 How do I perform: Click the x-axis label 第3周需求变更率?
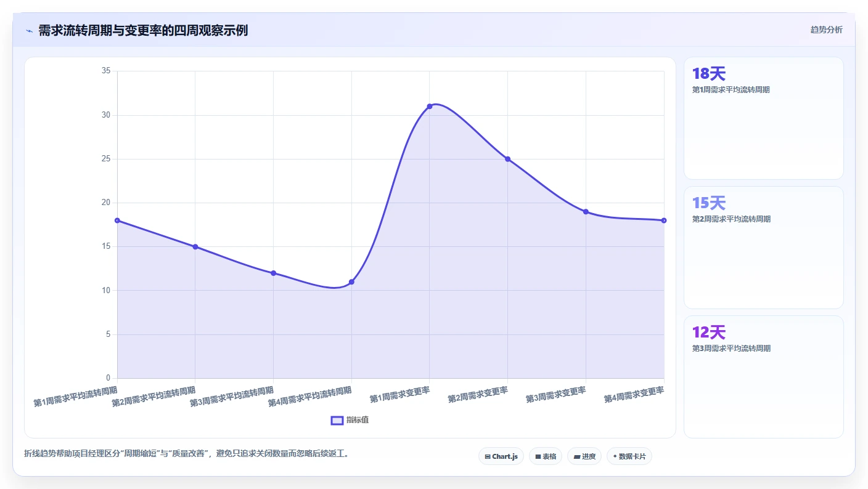556,395
